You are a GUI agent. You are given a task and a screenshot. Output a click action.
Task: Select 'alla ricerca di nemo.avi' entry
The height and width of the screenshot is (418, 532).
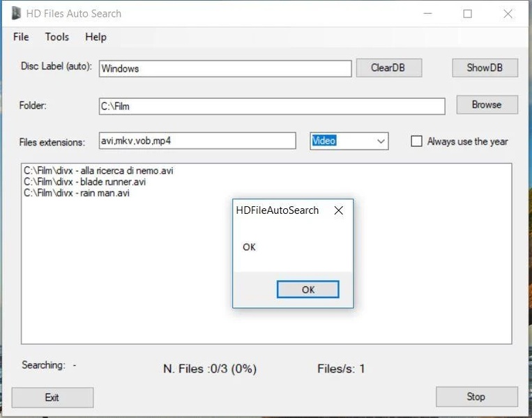(x=98, y=171)
